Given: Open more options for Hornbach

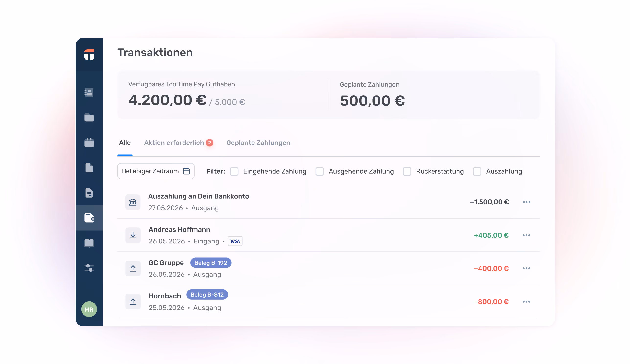Looking at the screenshot, I should [x=527, y=302].
